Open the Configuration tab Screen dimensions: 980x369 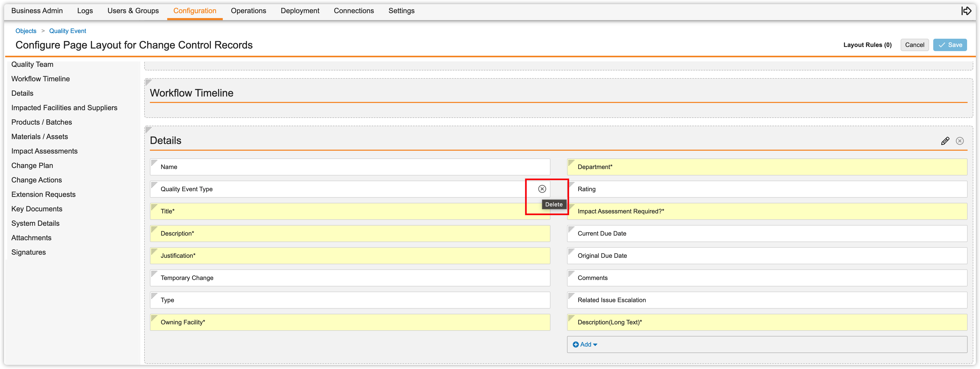tap(195, 11)
